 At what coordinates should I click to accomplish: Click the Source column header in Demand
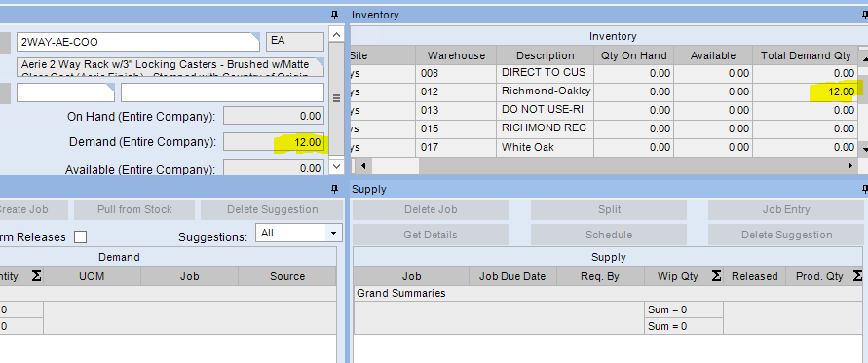(286, 276)
